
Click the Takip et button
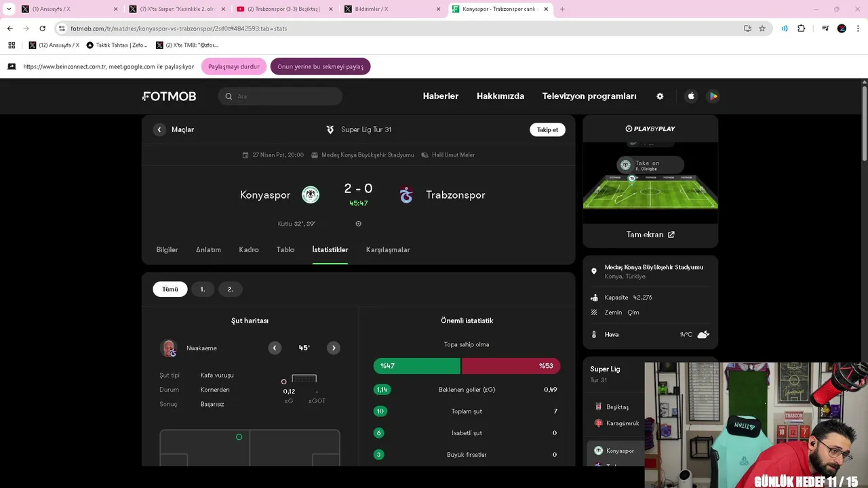[x=547, y=129]
